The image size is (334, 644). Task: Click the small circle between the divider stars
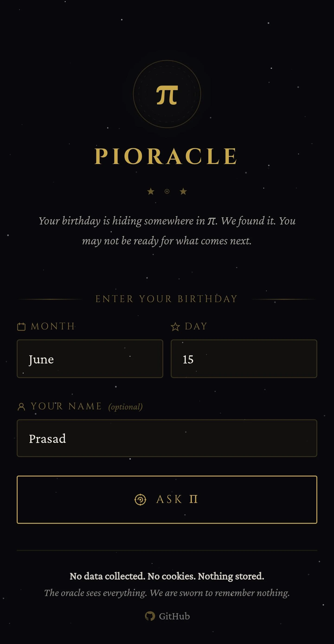click(x=167, y=192)
